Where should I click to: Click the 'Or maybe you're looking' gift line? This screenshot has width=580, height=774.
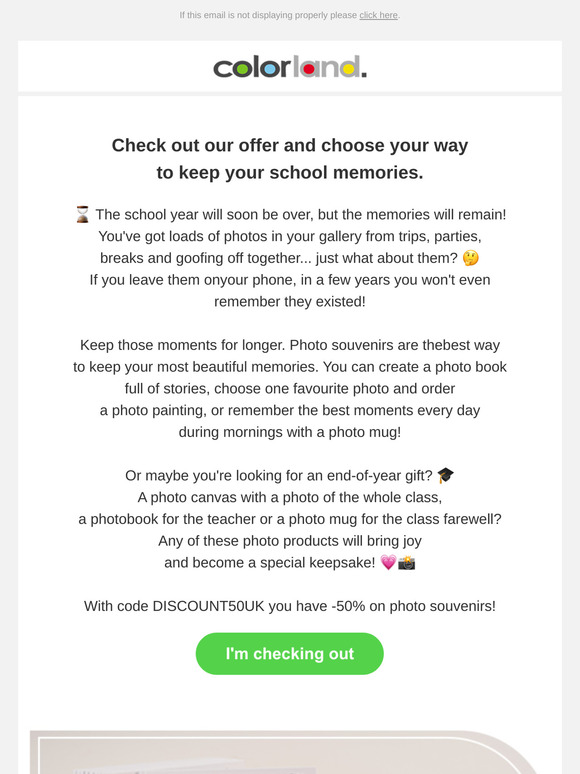(x=279, y=475)
